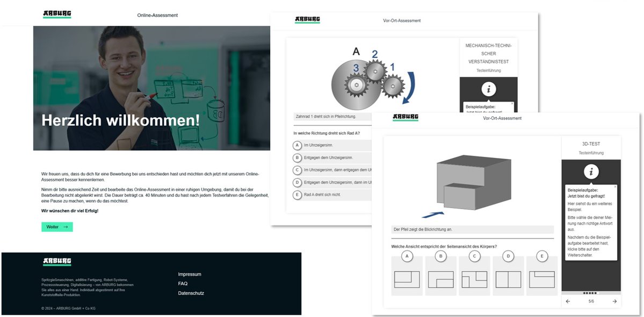Close the Beispielaufgabe tooltip in the 3D-Test window

(x=615, y=187)
